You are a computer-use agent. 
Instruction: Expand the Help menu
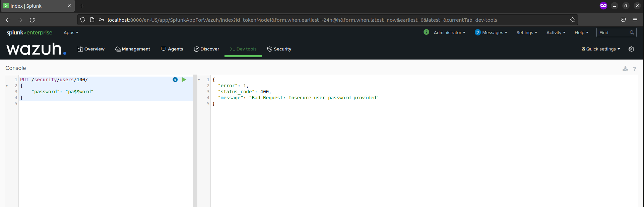click(581, 33)
